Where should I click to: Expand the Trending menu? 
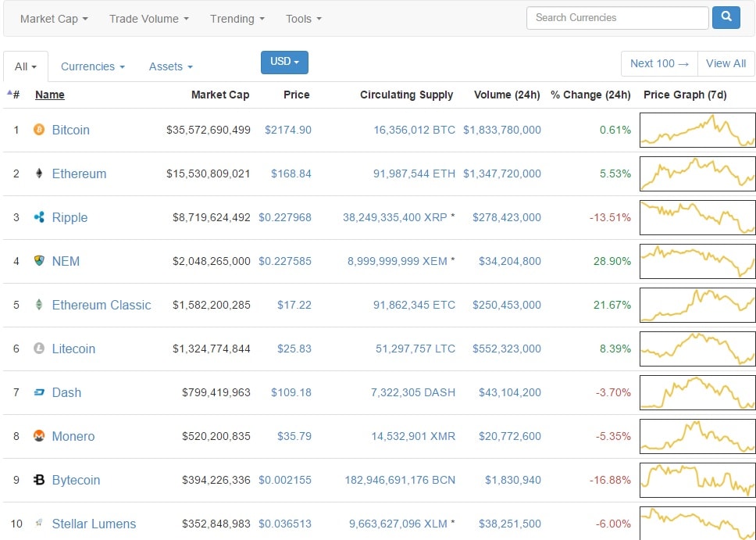(237, 19)
